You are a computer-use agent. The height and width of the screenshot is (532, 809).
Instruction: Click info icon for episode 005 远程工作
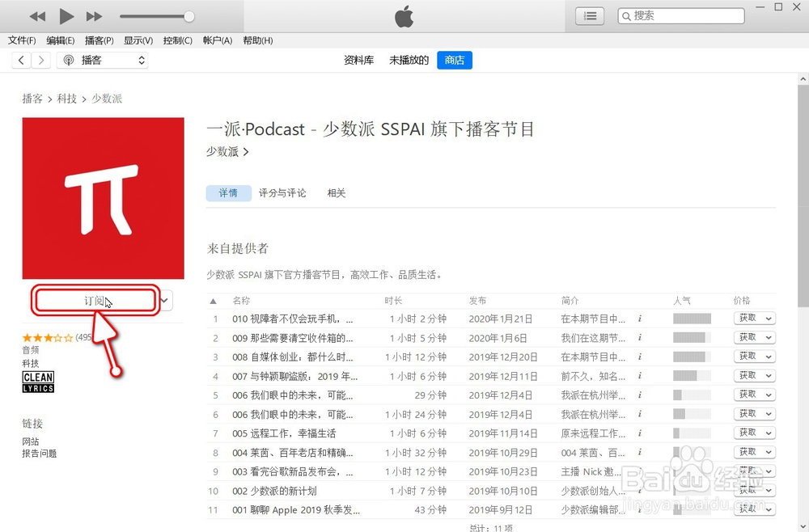point(640,433)
